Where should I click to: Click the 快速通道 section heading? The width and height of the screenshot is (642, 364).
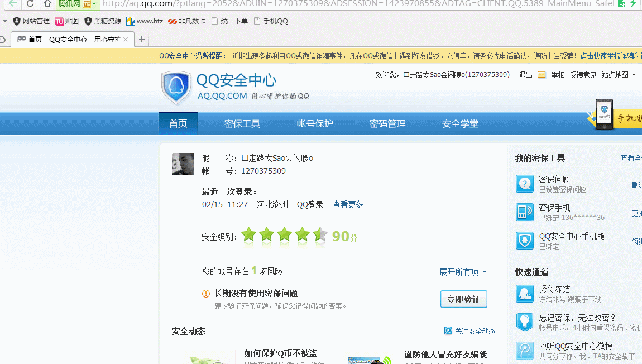tap(532, 272)
